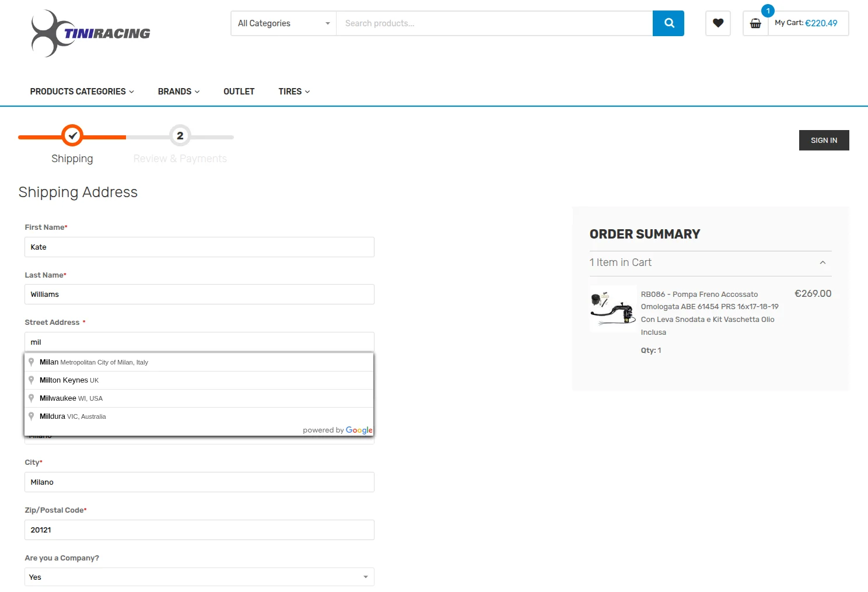Image resolution: width=868 pixels, height=592 pixels.
Task: Click the Search products input field
Action: (x=495, y=23)
